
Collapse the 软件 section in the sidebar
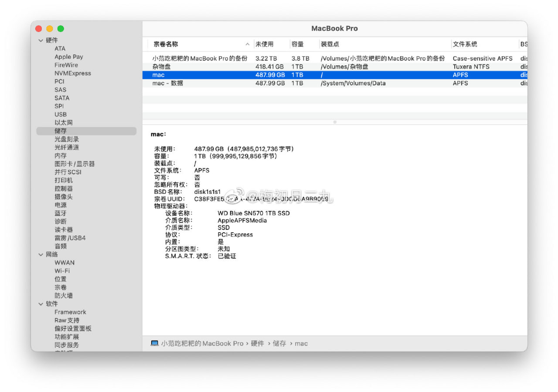pos(41,304)
